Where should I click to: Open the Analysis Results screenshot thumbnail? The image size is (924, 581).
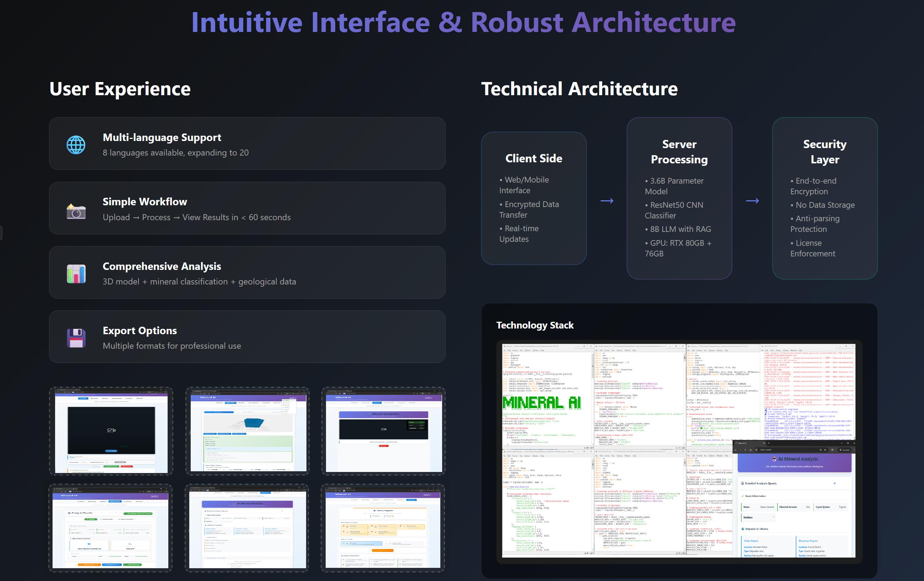coord(110,528)
